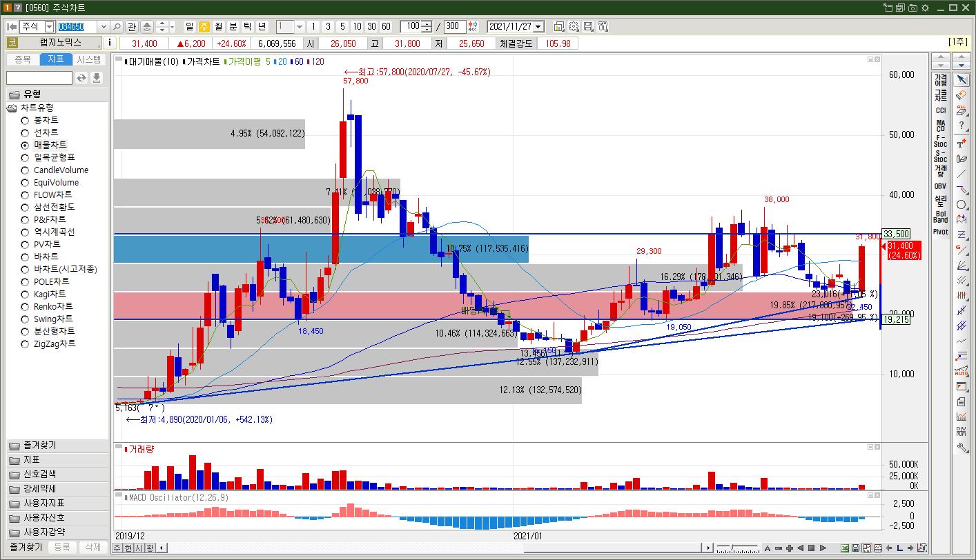Select the 일 daily period button

[190, 26]
